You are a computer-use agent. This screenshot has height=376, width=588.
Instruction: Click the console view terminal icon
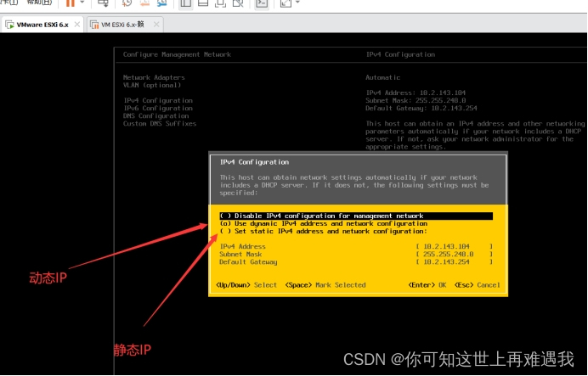pos(262,3)
